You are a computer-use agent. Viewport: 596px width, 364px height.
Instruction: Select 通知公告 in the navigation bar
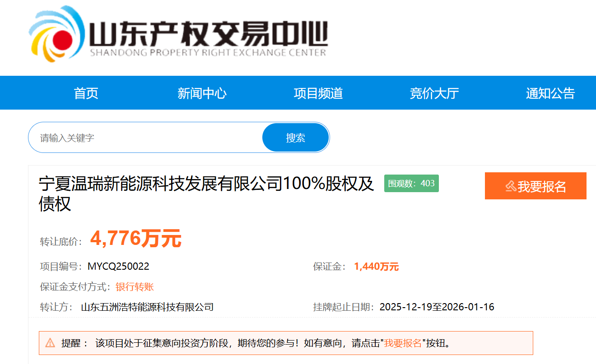coord(550,93)
